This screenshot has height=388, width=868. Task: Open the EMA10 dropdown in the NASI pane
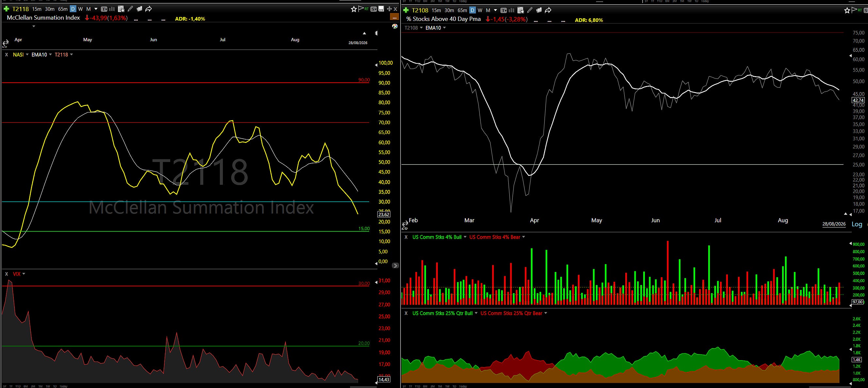tap(50, 55)
